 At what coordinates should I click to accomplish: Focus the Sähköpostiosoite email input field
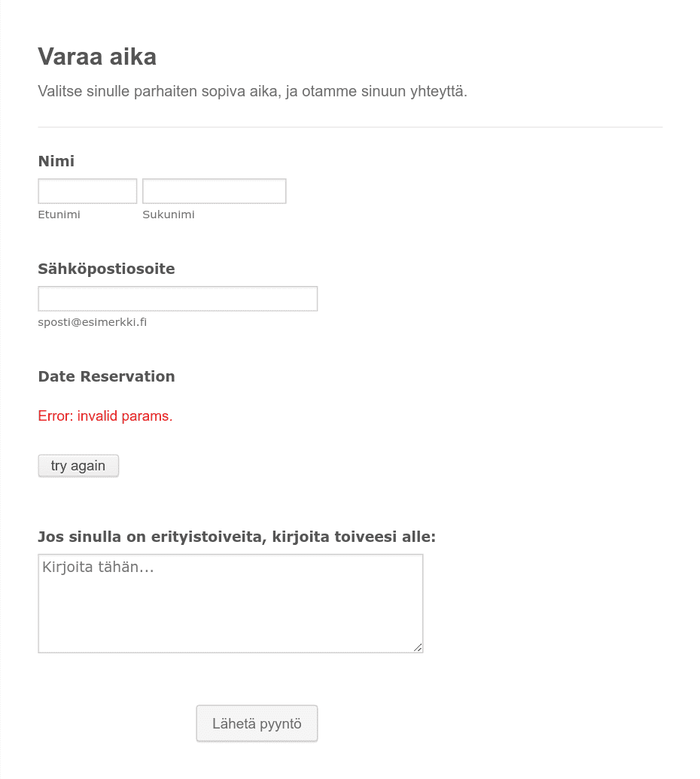pyautogui.click(x=178, y=299)
